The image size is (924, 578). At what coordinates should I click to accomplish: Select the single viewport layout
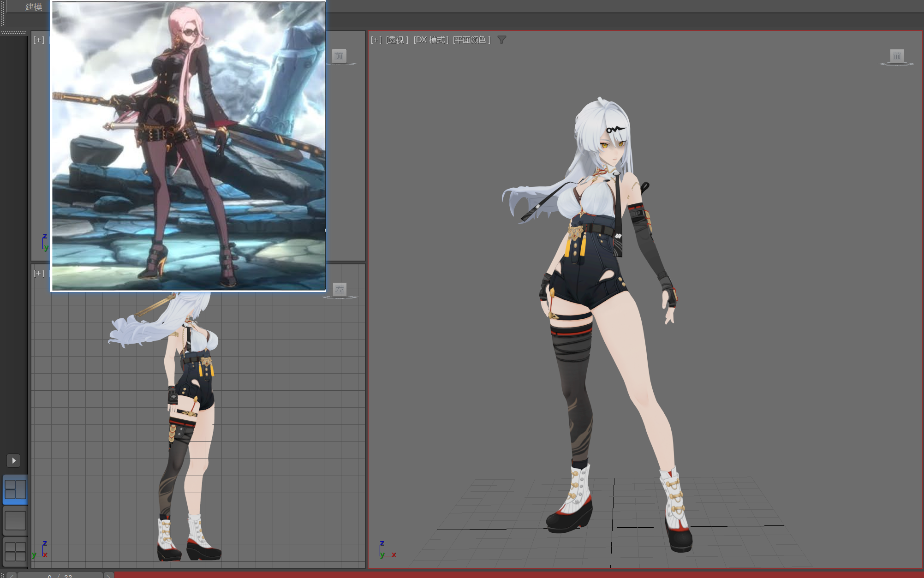15,520
